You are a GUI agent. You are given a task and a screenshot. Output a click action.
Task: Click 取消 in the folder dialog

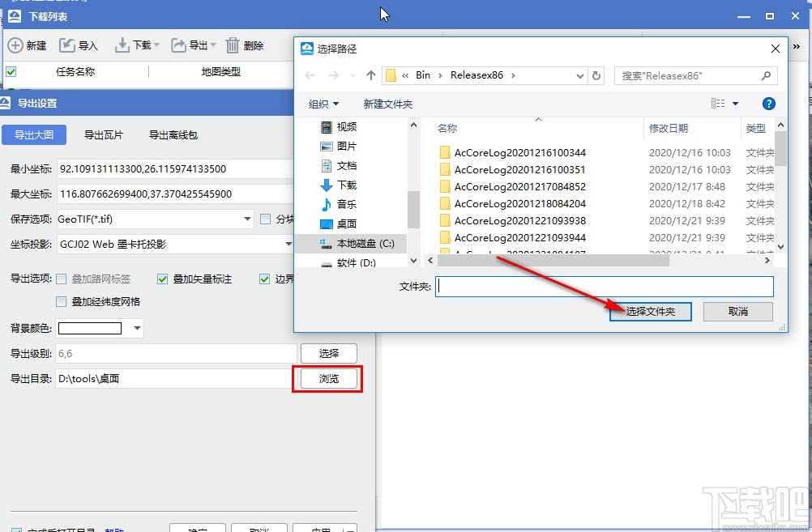click(738, 312)
